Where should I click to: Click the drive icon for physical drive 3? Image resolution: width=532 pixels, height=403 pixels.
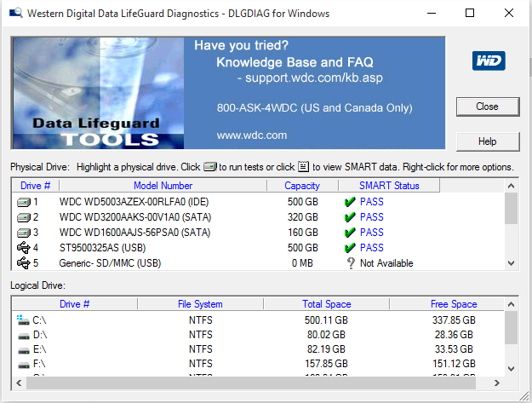point(24,233)
